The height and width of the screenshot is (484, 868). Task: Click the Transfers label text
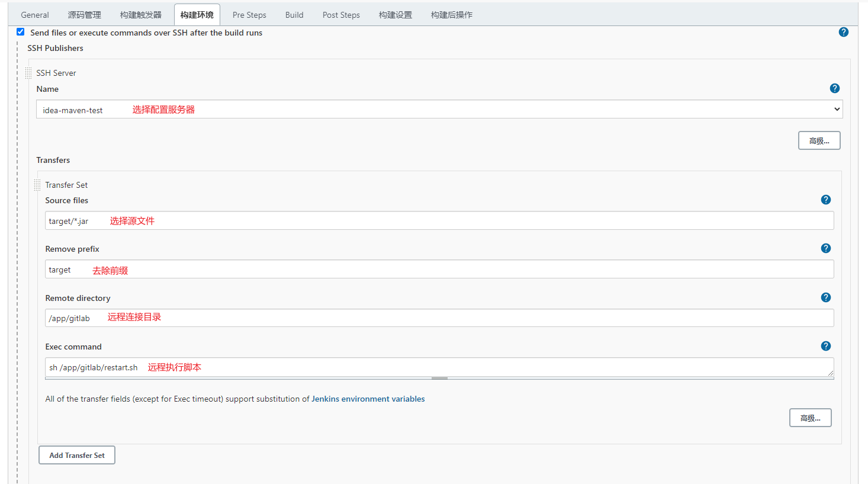click(x=53, y=160)
